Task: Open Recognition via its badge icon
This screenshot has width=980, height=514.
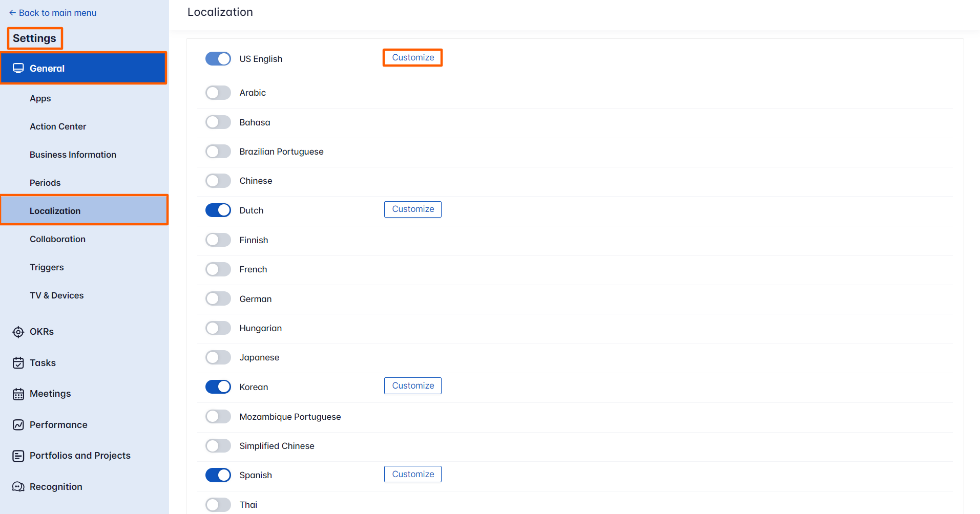Action: click(x=18, y=486)
